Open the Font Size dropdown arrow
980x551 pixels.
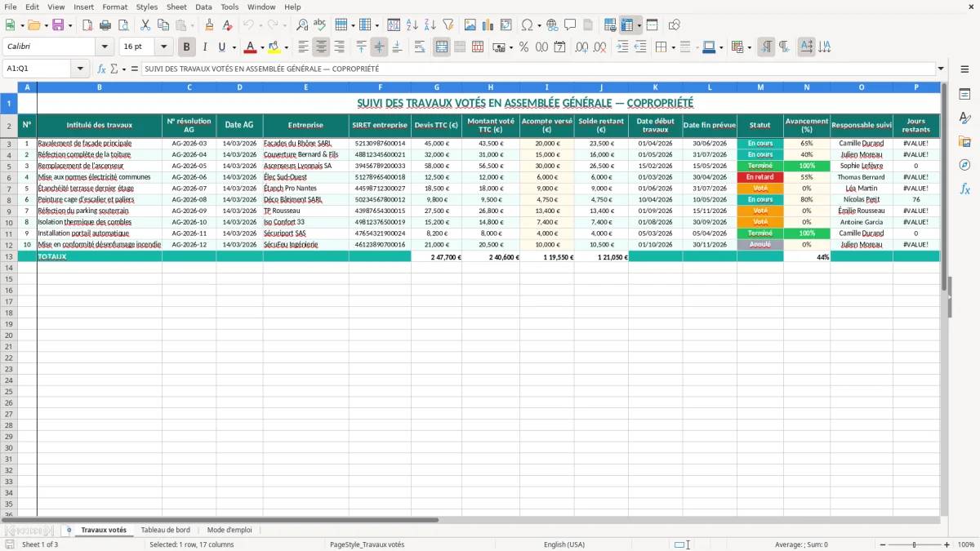[x=163, y=47]
